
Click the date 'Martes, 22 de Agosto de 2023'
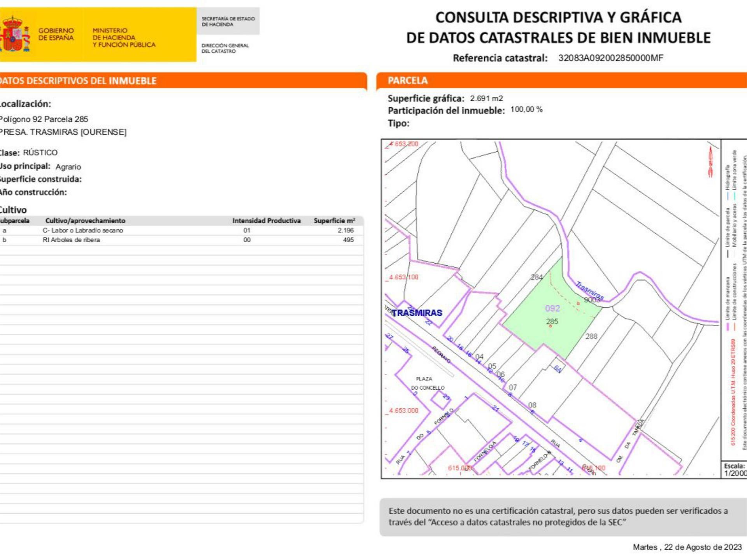coord(687,547)
